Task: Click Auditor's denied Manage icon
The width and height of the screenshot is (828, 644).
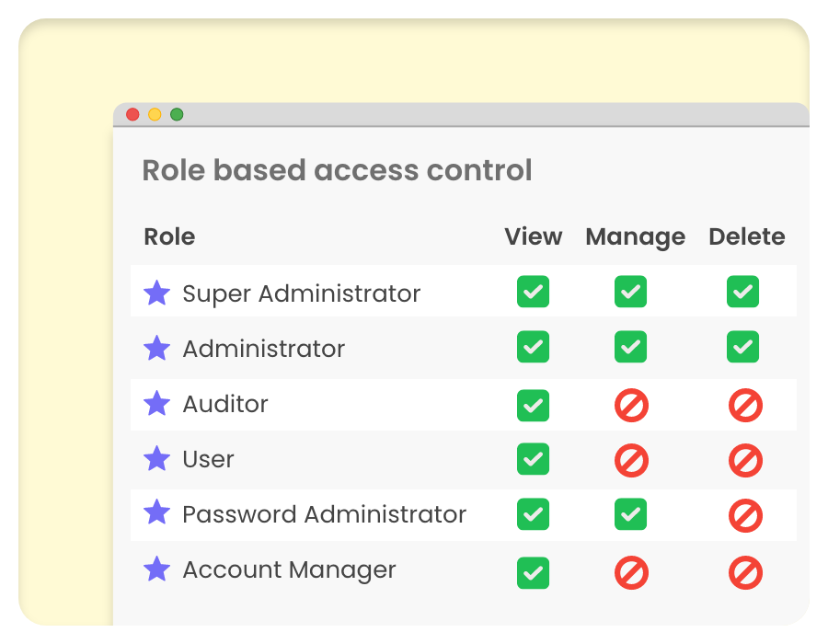Action: 631,405
